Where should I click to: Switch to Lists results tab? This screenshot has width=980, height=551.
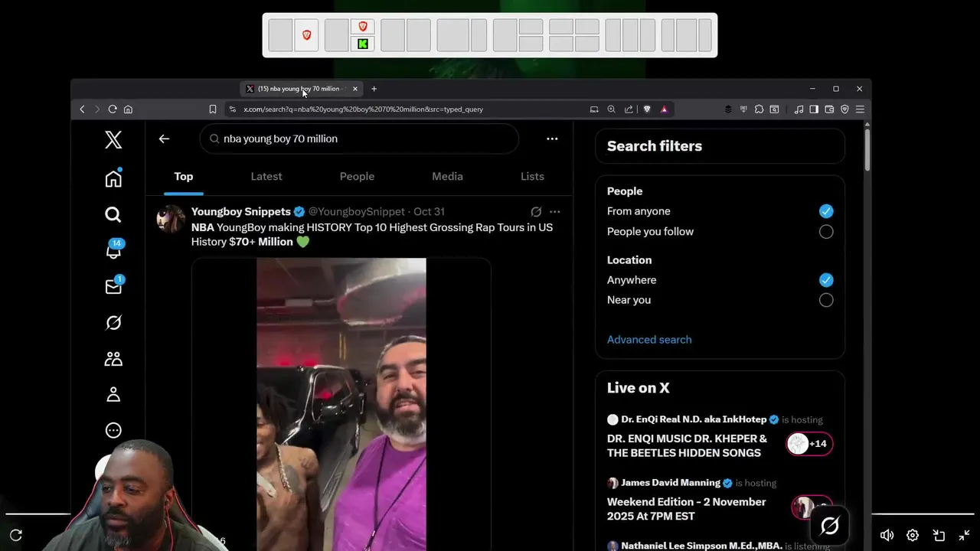pyautogui.click(x=532, y=176)
